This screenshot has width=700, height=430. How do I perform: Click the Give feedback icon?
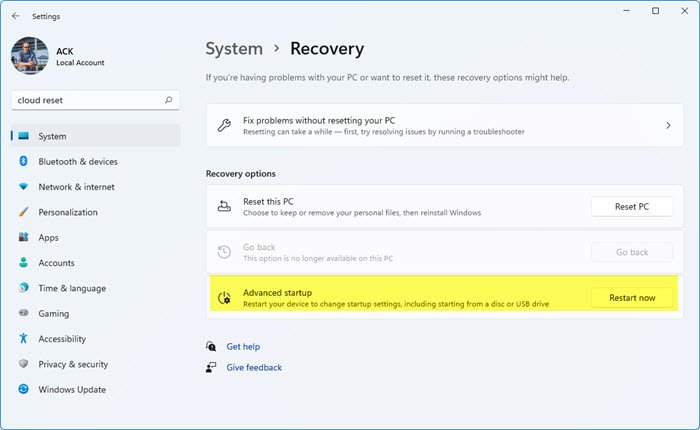(x=211, y=367)
